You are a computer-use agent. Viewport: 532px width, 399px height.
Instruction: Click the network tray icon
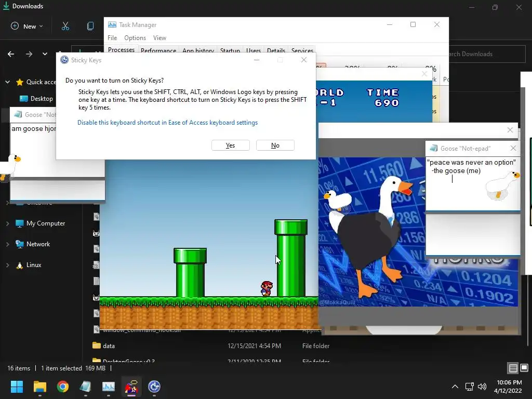(470, 387)
